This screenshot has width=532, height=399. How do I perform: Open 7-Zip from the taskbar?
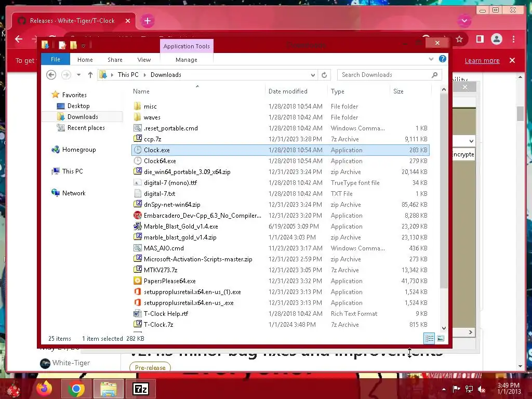pos(141,389)
